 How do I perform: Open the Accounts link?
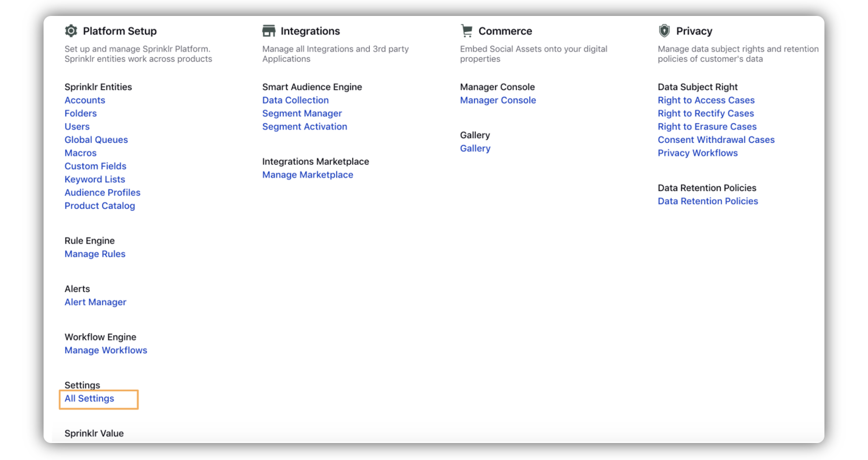[x=85, y=100]
